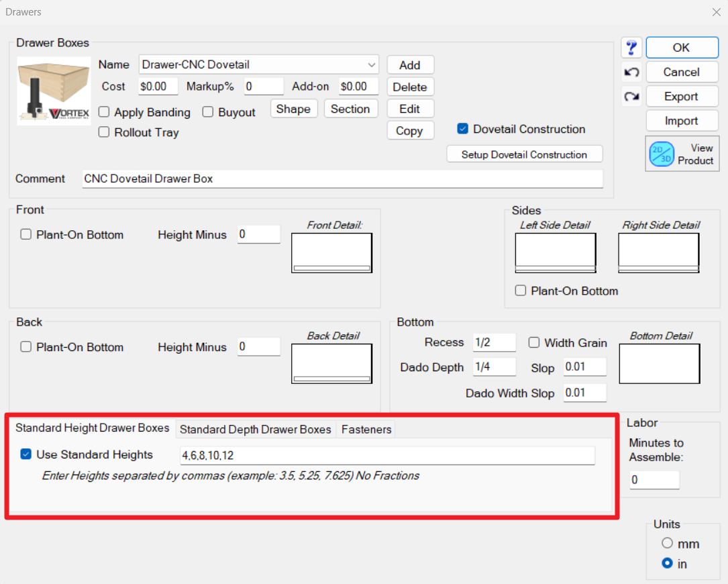Click the redo arrow icon
This screenshot has width=728, height=584.
click(631, 97)
